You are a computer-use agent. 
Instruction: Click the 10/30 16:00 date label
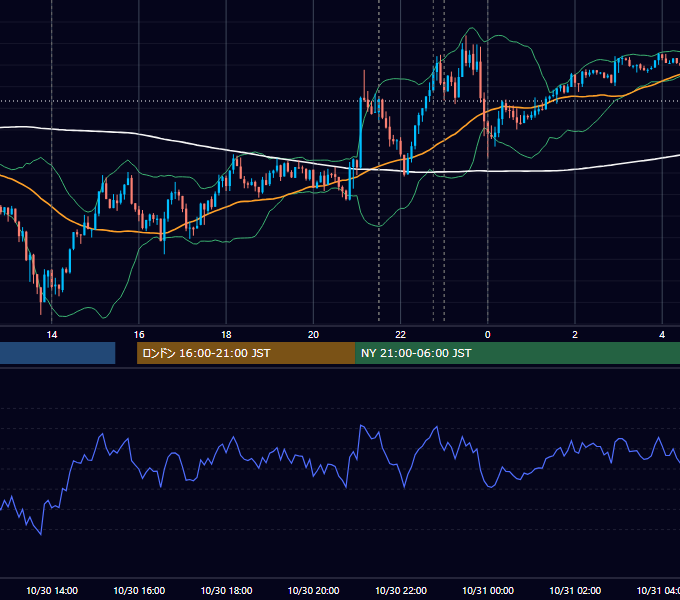click(x=139, y=590)
